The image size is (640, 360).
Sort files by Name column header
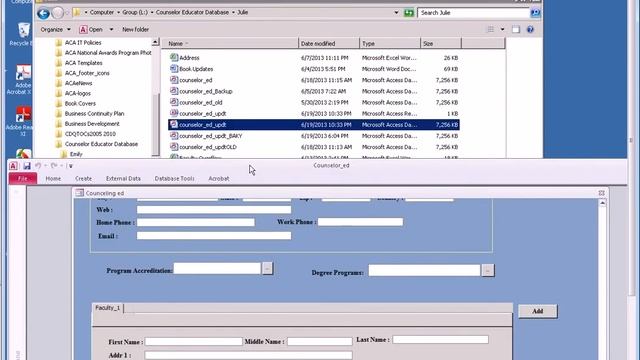click(230, 43)
